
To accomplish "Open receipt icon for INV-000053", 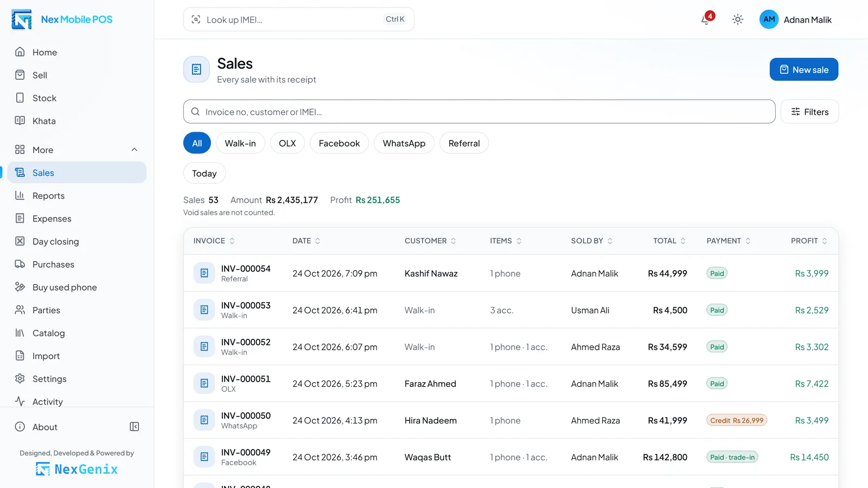I will click(x=205, y=310).
